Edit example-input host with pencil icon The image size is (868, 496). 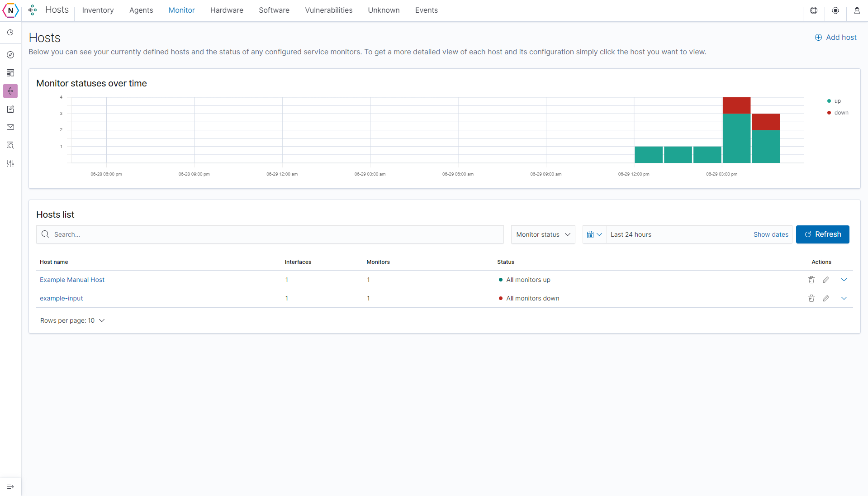[826, 298]
